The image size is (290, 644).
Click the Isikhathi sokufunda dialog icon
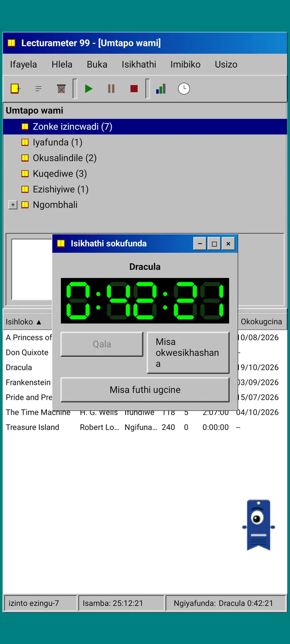[x=61, y=244]
